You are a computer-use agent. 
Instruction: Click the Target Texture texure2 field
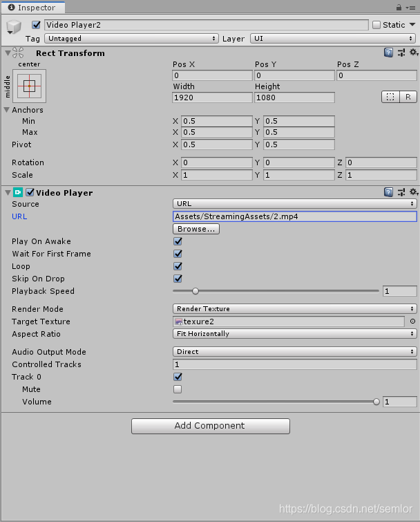[289, 321]
